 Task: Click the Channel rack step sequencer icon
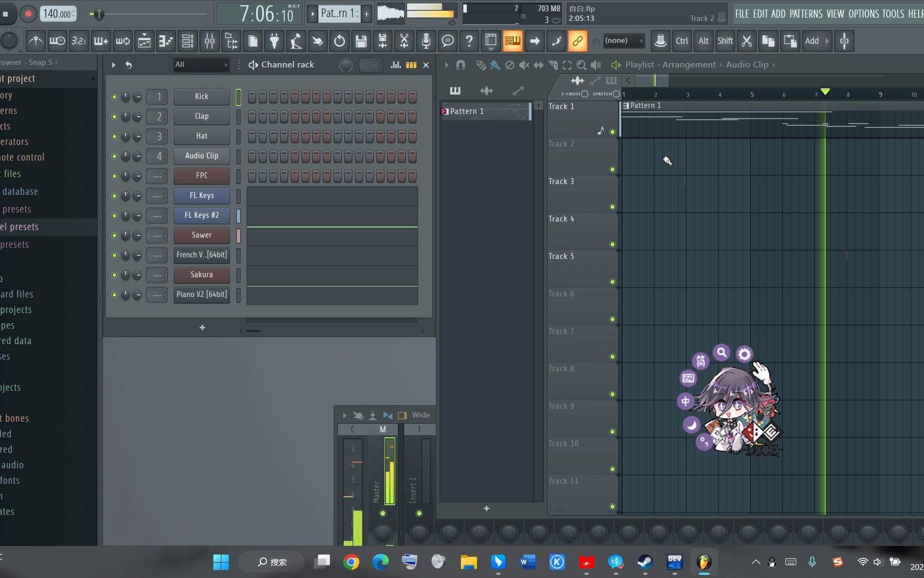pos(411,65)
